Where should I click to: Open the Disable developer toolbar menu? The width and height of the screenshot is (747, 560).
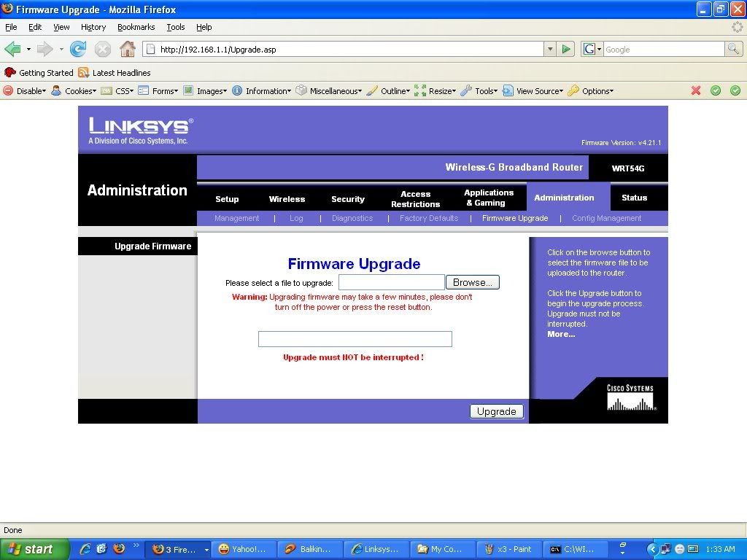click(x=24, y=91)
